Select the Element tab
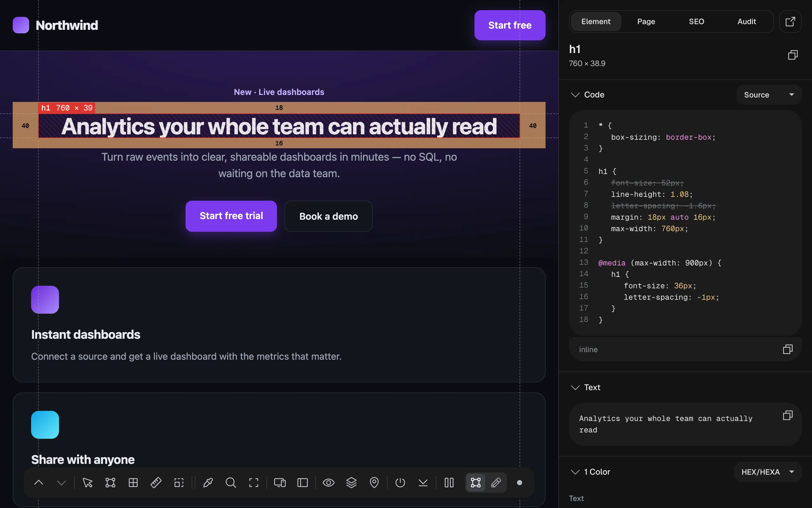Screen dimensions: 812x508 [596, 22]
